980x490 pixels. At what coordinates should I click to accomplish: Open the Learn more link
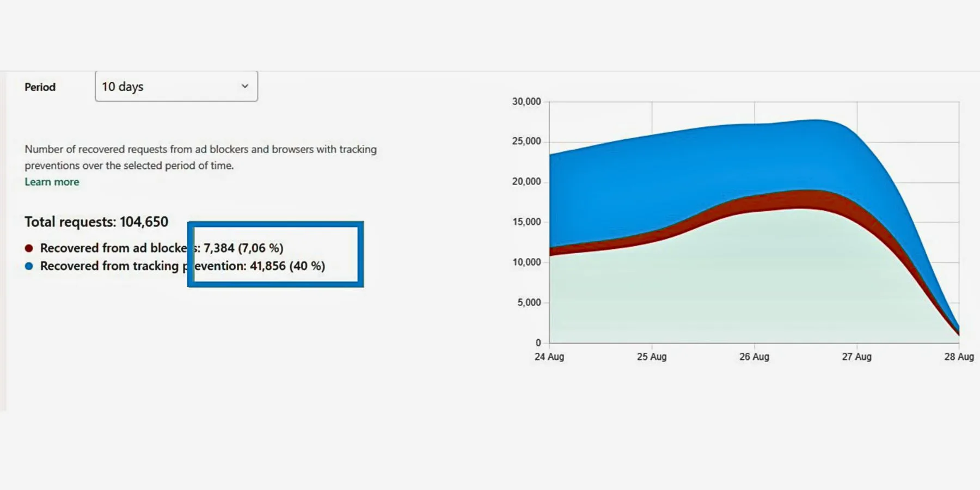[52, 181]
